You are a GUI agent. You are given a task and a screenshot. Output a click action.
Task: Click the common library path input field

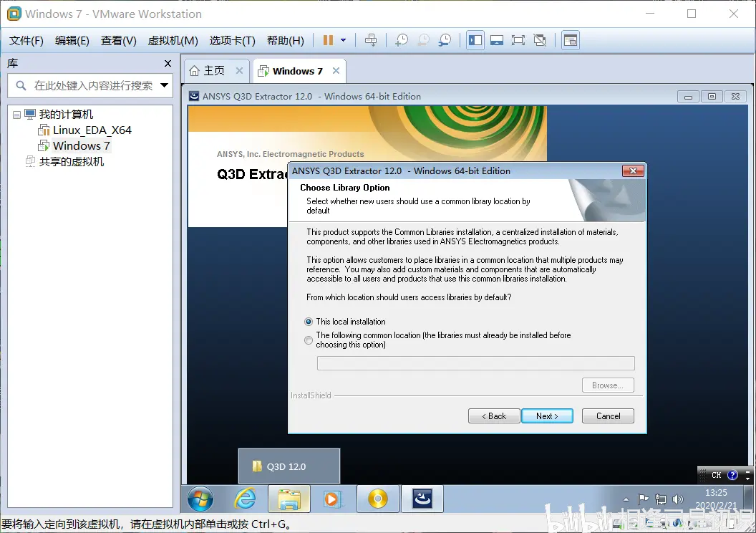pos(475,363)
